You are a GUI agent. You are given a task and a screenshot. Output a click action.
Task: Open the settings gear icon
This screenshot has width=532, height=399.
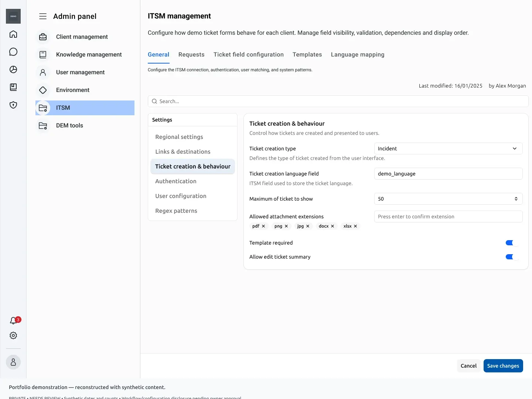pos(13,335)
